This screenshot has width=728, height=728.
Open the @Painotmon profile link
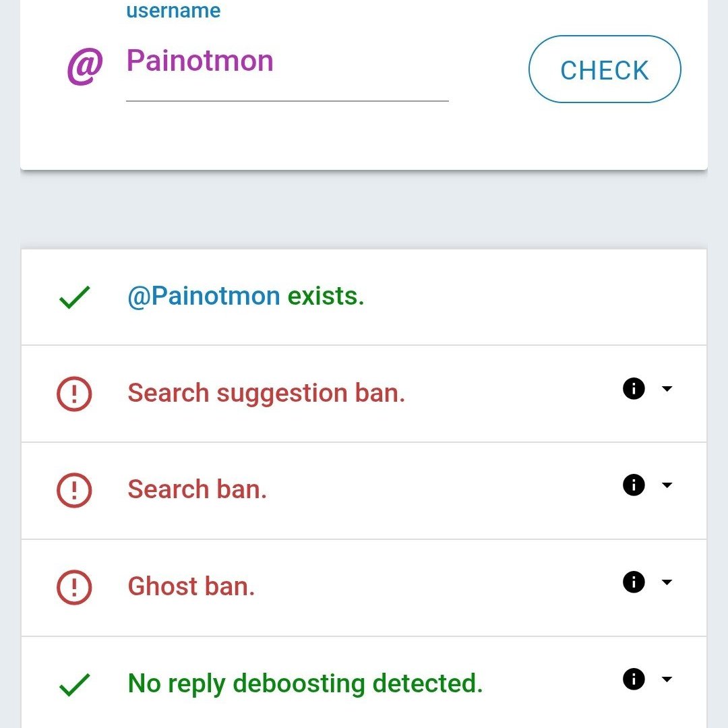[x=204, y=296]
